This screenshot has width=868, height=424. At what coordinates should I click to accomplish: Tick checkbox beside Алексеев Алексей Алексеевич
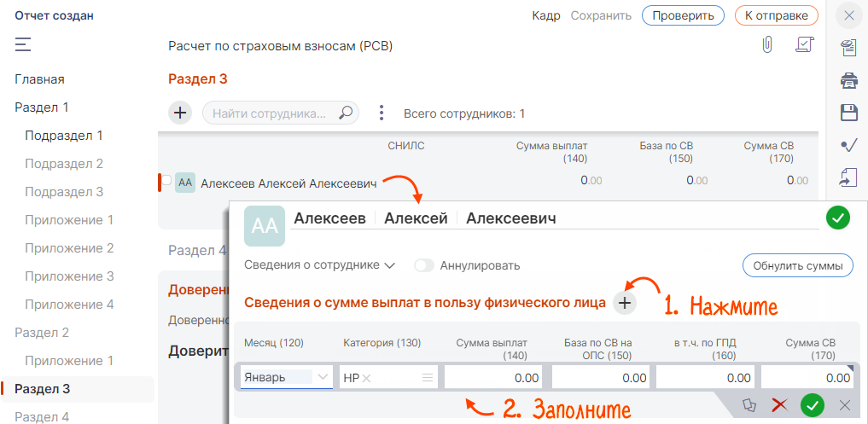(x=166, y=180)
